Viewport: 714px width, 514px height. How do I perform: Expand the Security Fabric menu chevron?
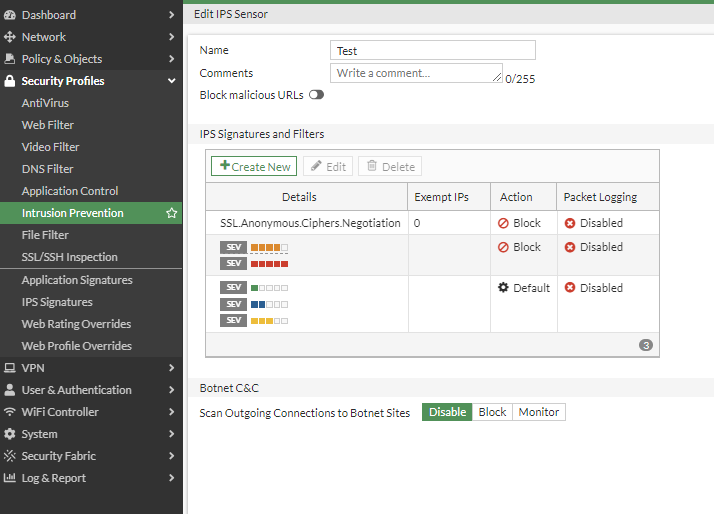coord(172,456)
